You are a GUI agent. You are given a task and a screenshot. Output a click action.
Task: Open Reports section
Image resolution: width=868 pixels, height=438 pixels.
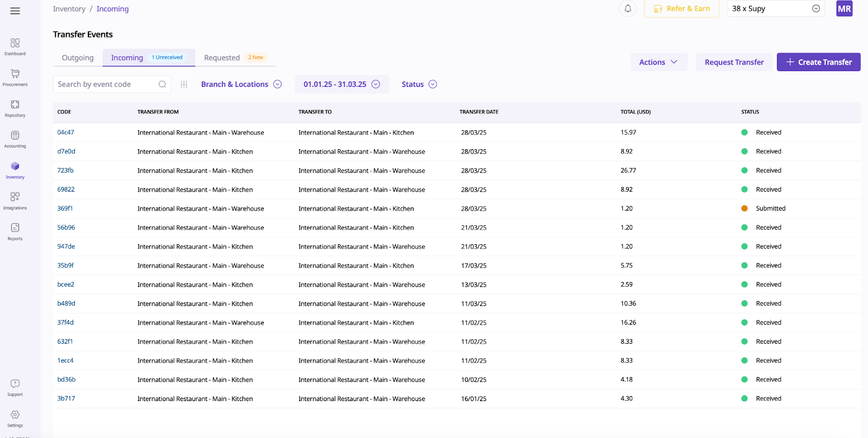tap(15, 231)
